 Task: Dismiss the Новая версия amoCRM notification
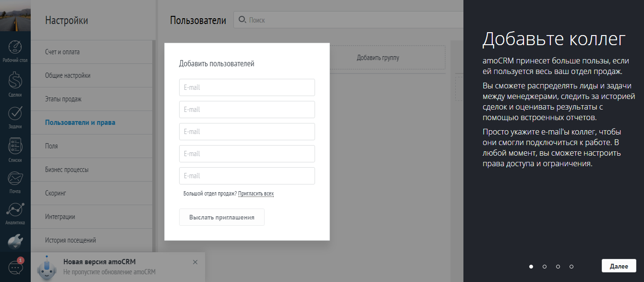click(x=195, y=262)
